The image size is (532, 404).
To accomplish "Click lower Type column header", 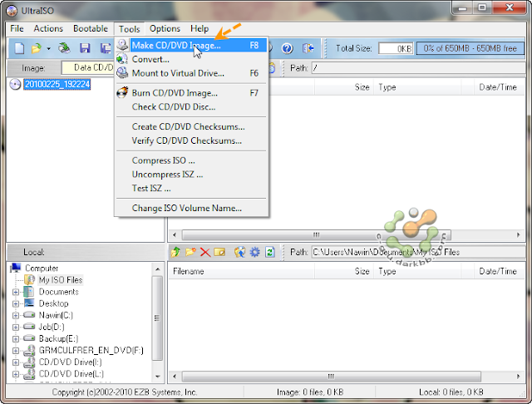I will [417, 271].
